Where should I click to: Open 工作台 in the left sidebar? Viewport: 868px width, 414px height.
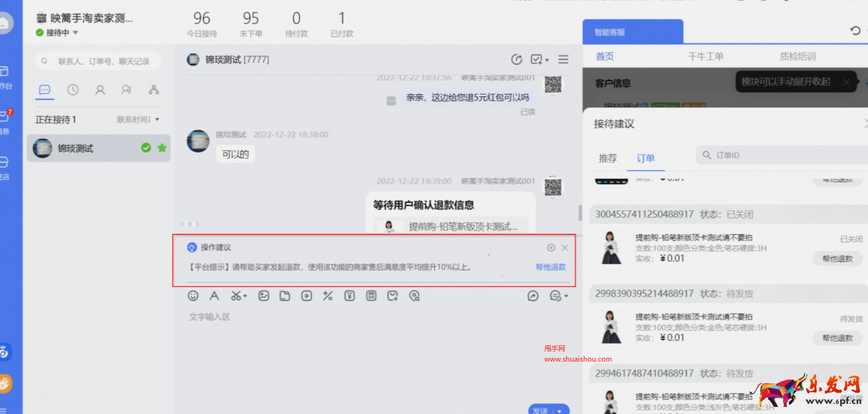5,77
